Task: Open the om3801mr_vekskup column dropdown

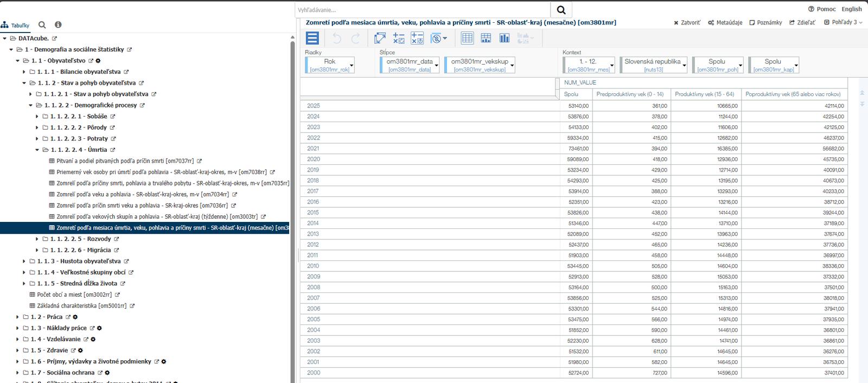Action: click(512, 65)
